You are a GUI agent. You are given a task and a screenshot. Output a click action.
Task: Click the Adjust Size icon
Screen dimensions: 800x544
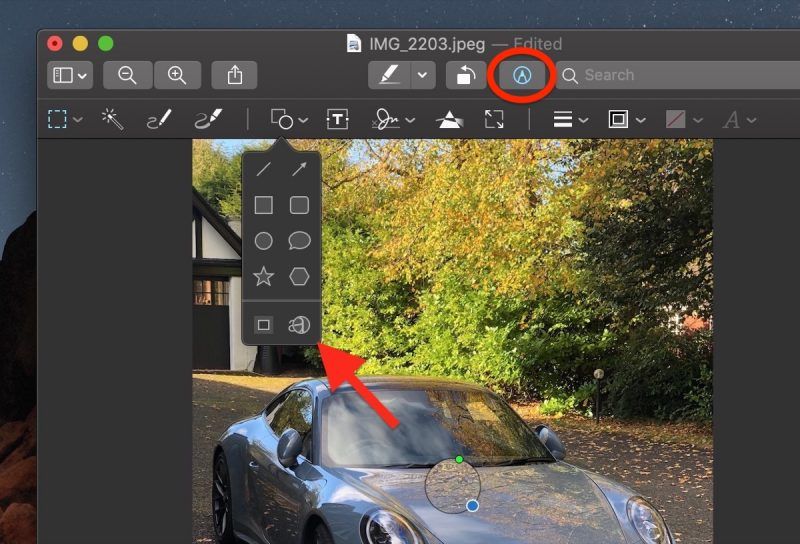494,120
